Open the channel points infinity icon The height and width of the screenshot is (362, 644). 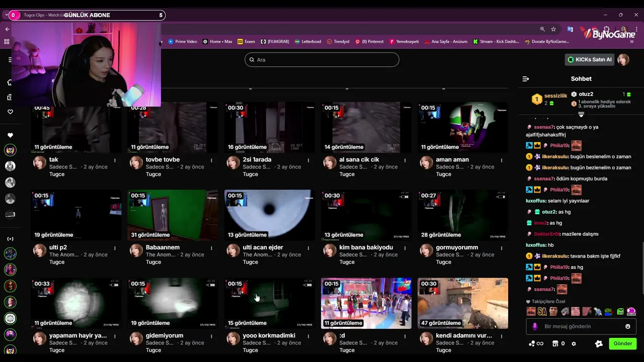tap(536, 344)
